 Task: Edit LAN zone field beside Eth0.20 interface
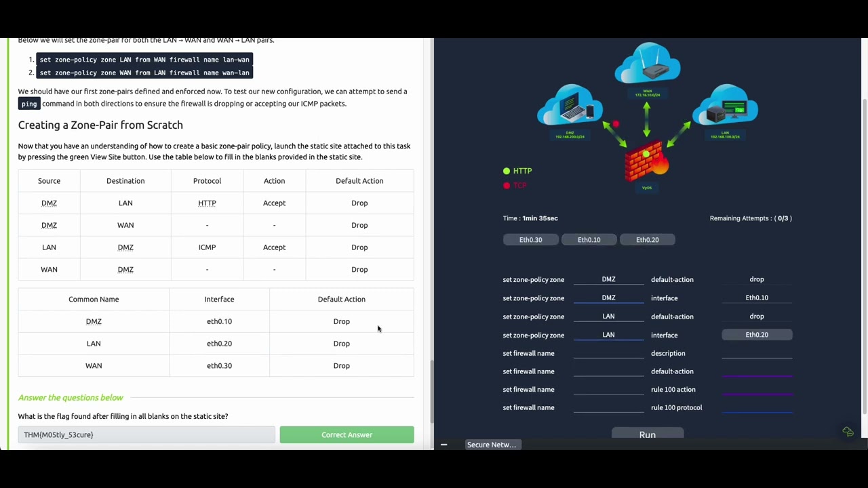point(608,335)
